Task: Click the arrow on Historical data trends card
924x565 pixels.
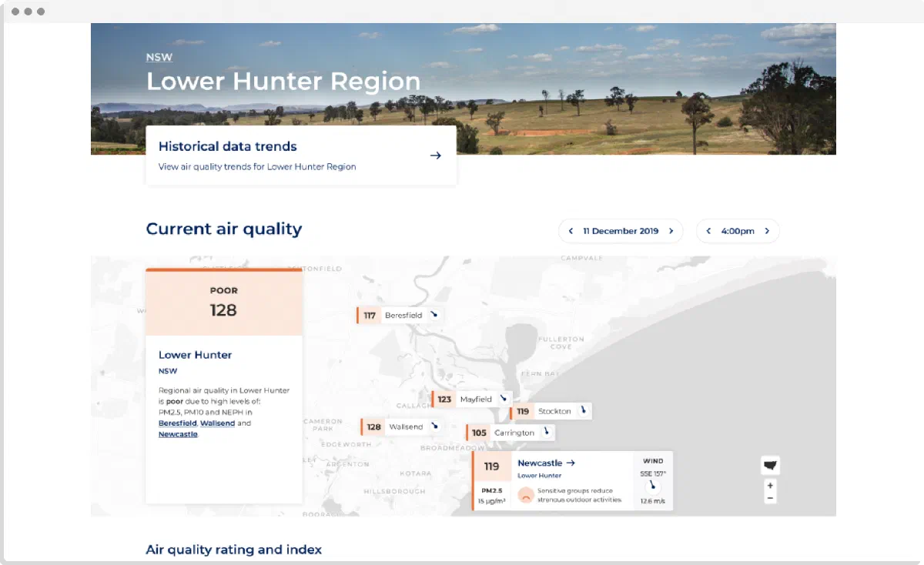Action: pos(435,155)
